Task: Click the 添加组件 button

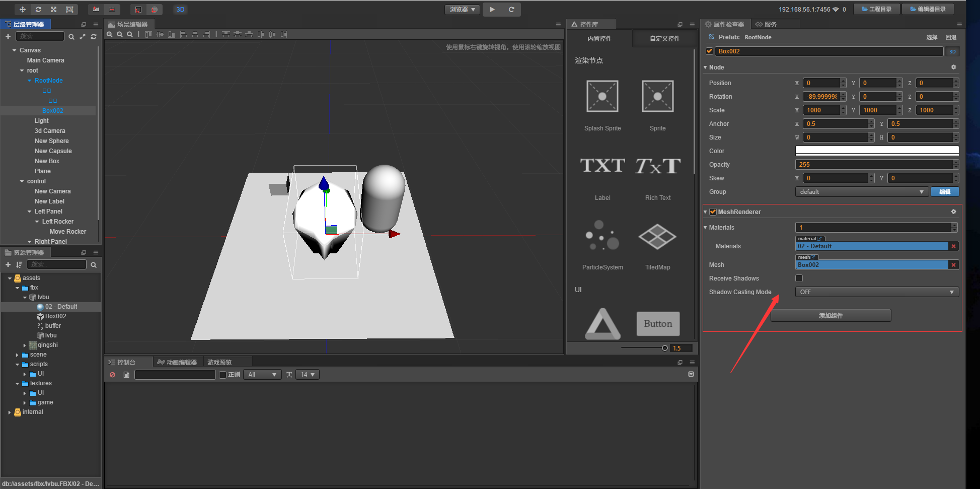Action: [831, 316]
